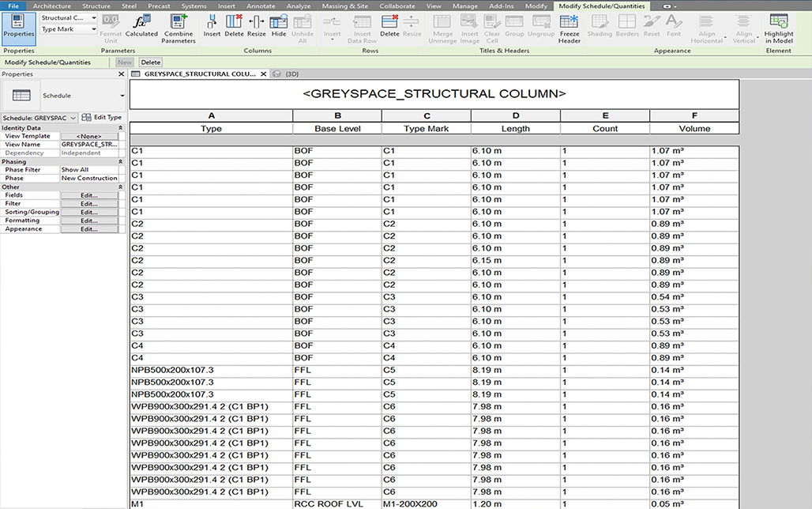
Task: Click the Rows Resize icon
Action: coord(412,26)
